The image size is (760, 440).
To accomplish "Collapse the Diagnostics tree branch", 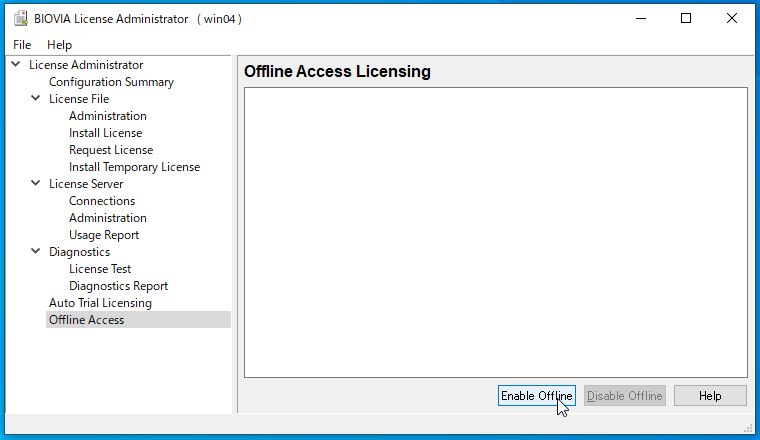I will point(35,251).
